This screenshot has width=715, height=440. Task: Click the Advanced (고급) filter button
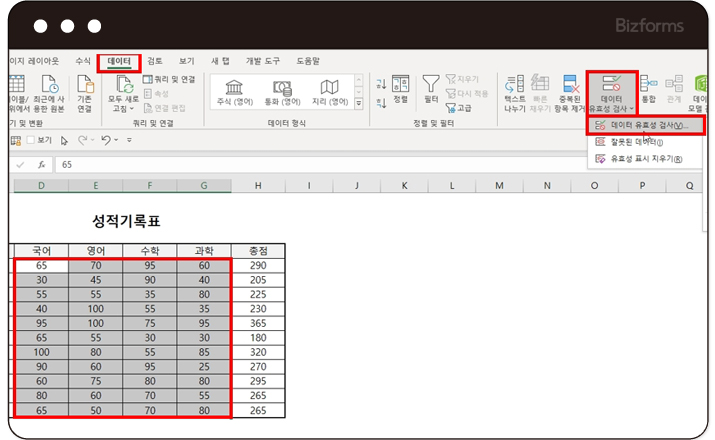point(459,107)
